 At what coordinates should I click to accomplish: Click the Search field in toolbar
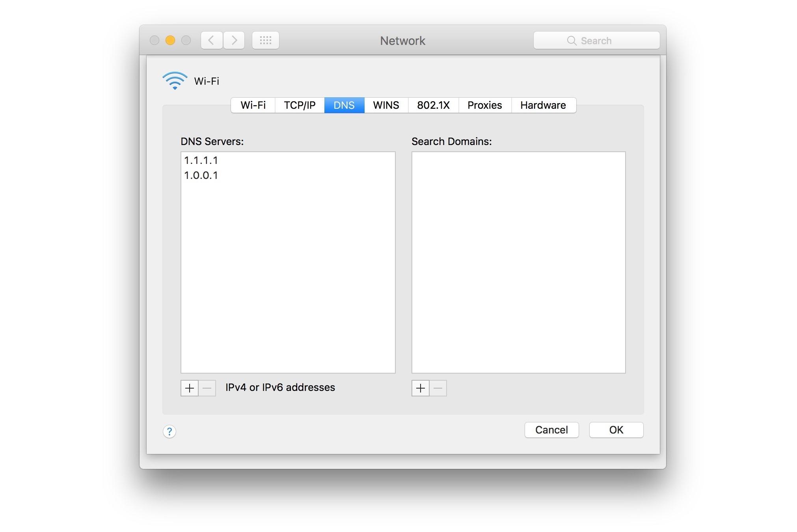pos(596,41)
